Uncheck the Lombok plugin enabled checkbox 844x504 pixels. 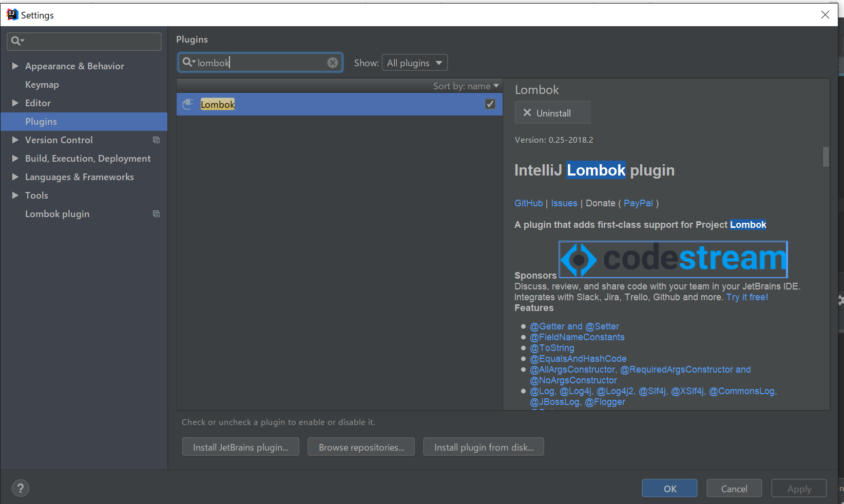pos(490,104)
